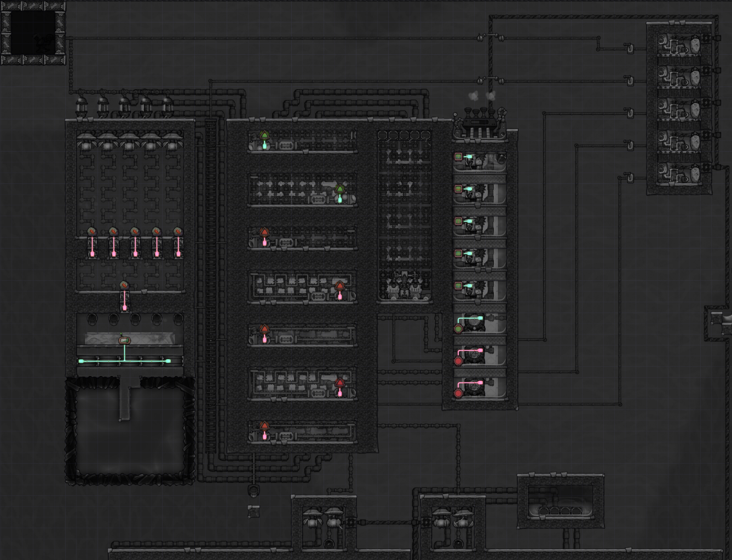Select the third green square sensor in right column
The height and width of the screenshot is (560, 732).
[x=458, y=221]
